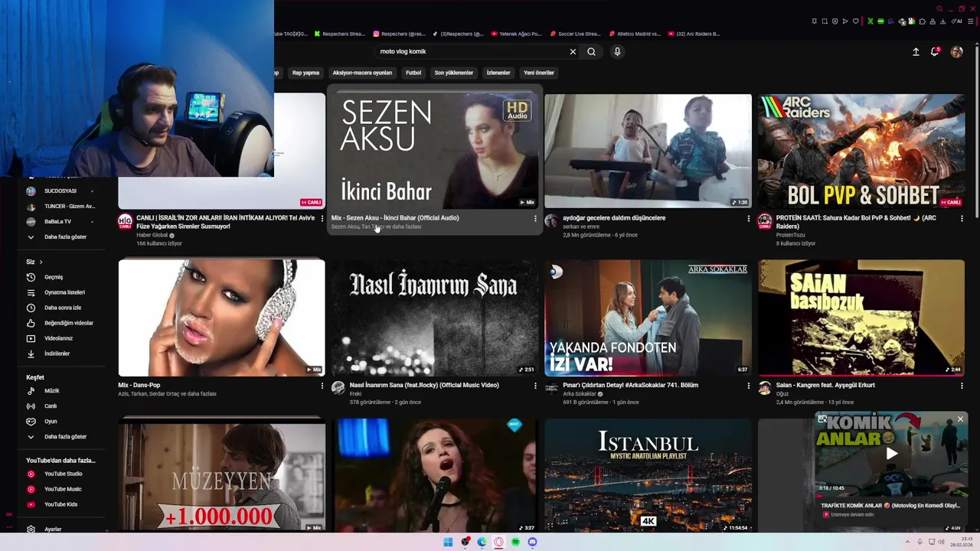
Task: Open BaBaLa TV subscription channel
Action: coord(59,221)
